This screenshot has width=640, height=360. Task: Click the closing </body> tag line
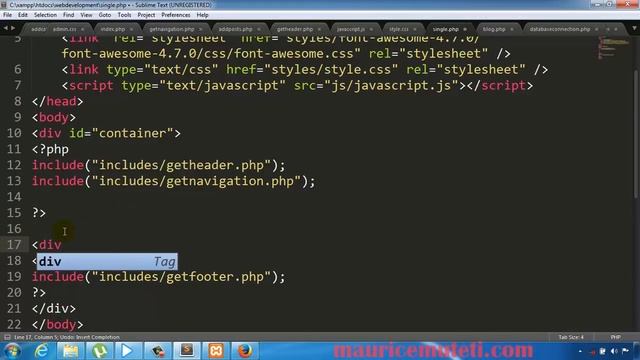pyautogui.click(x=58, y=325)
